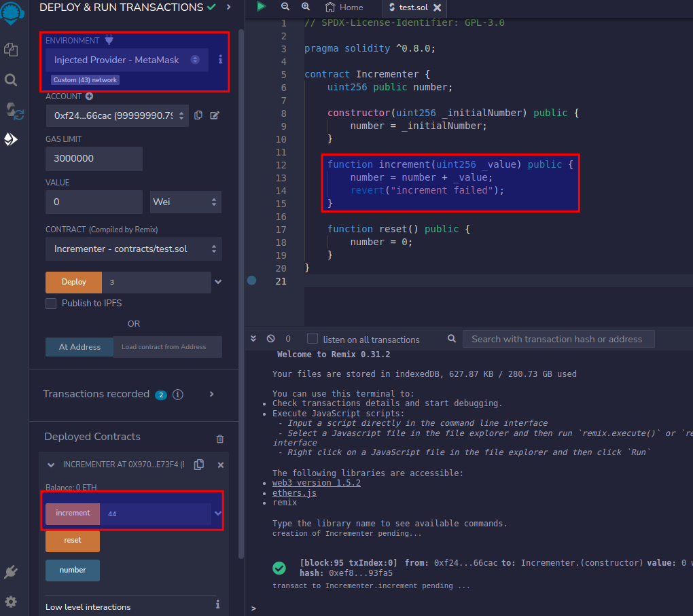Expand the increment function parameter panel
This screenshot has height=616, width=693.
(217, 513)
